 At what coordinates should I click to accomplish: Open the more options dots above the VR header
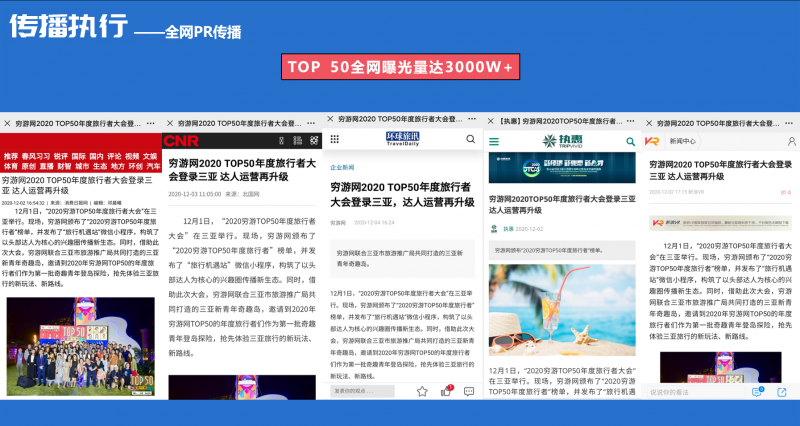pyautogui.click(x=790, y=123)
